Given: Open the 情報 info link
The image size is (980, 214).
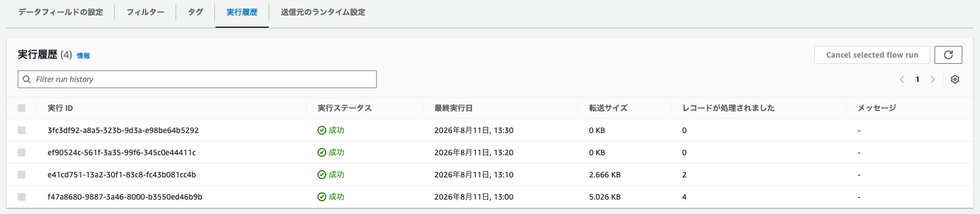Looking at the screenshot, I should click(83, 55).
